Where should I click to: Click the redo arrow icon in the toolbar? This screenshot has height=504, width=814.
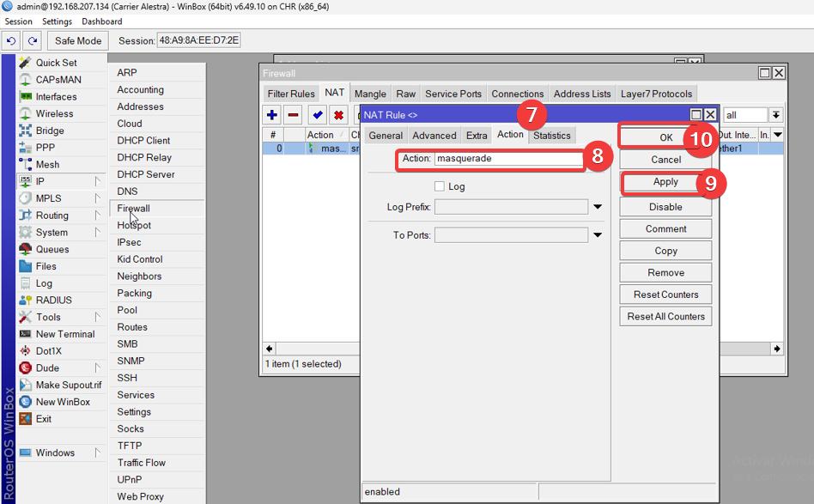(x=32, y=40)
